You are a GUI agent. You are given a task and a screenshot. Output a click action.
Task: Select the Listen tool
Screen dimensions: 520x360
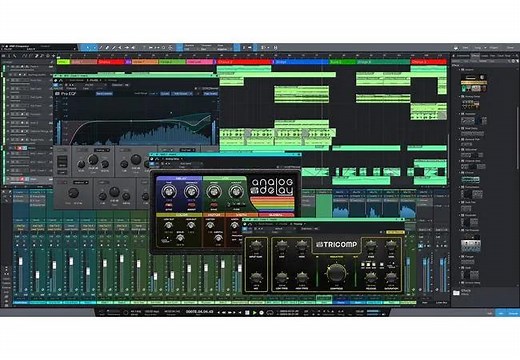pos(133,48)
